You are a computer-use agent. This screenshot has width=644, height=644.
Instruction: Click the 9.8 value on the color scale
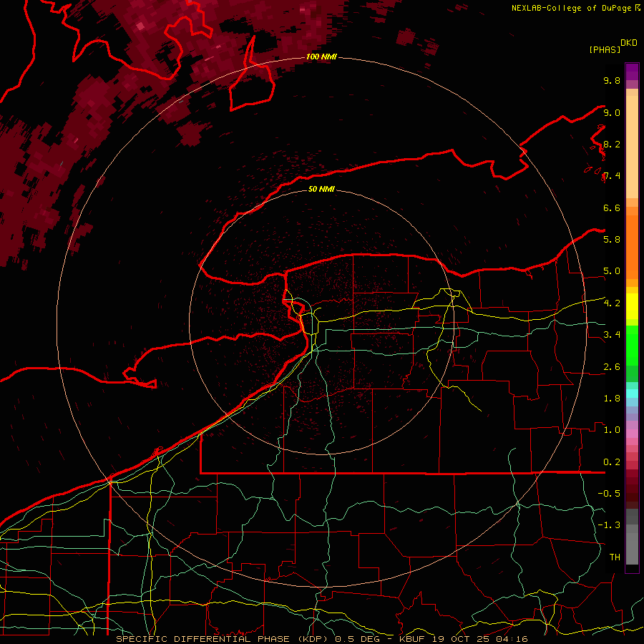(x=612, y=80)
